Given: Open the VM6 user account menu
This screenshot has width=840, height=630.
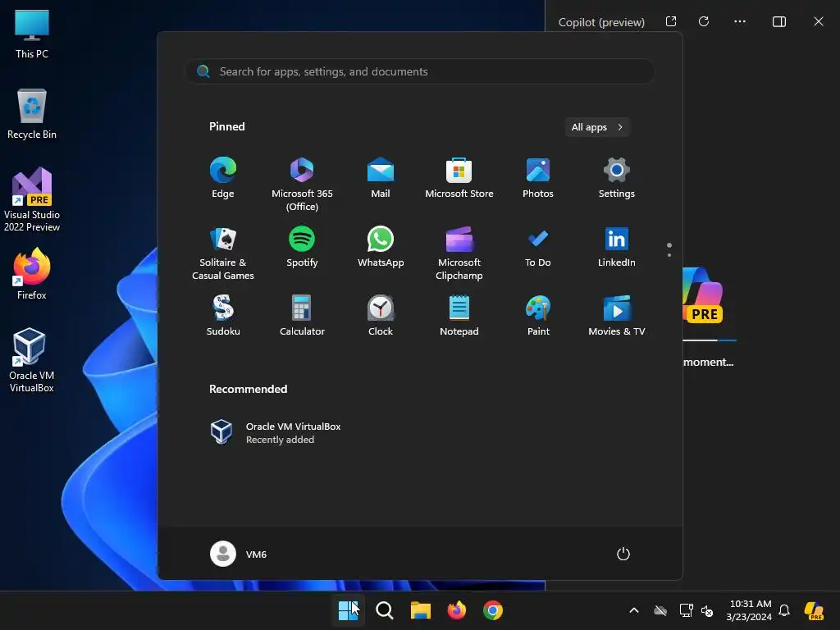Looking at the screenshot, I should pyautogui.click(x=239, y=554).
